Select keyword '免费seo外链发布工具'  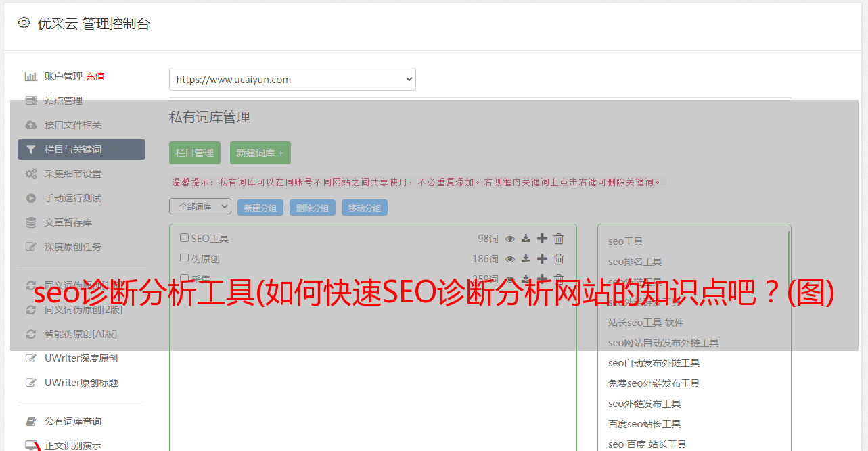(654, 383)
